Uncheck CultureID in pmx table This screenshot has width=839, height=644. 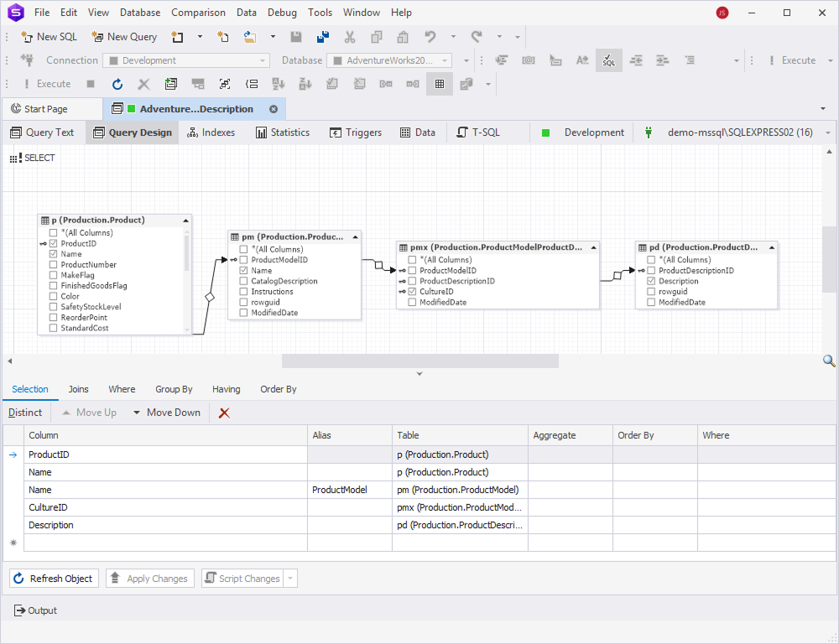pos(412,292)
